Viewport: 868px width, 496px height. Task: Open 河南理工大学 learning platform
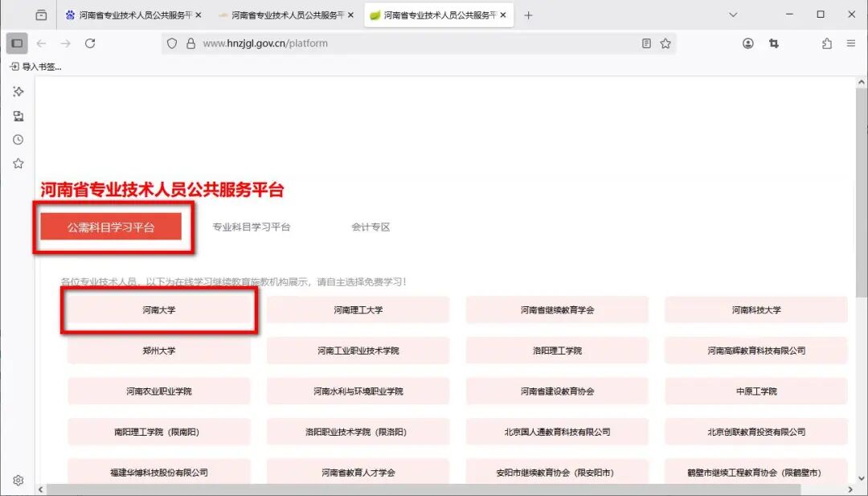pyautogui.click(x=358, y=310)
